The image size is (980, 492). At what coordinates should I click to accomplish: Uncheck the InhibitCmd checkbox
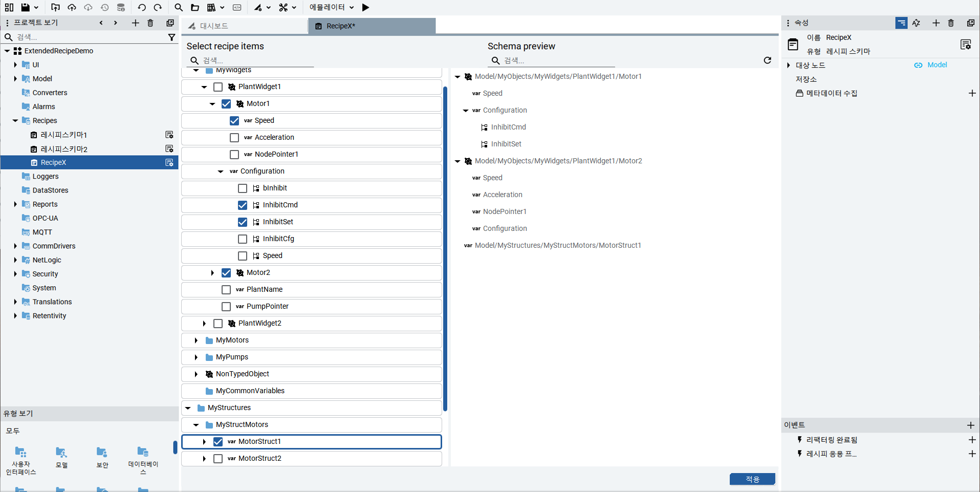(243, 205)
